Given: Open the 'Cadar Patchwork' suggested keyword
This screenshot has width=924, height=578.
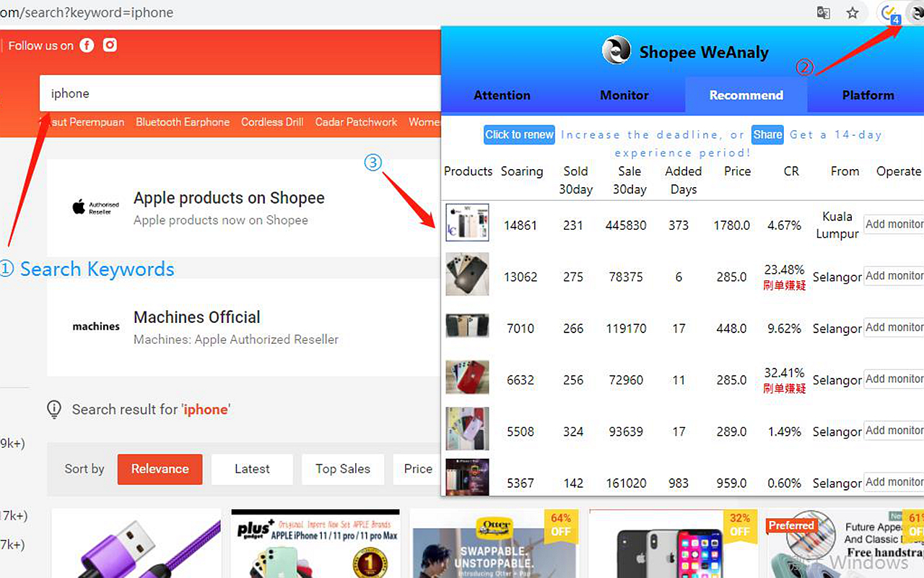Looking at the screenshot, I should [356, 122].
